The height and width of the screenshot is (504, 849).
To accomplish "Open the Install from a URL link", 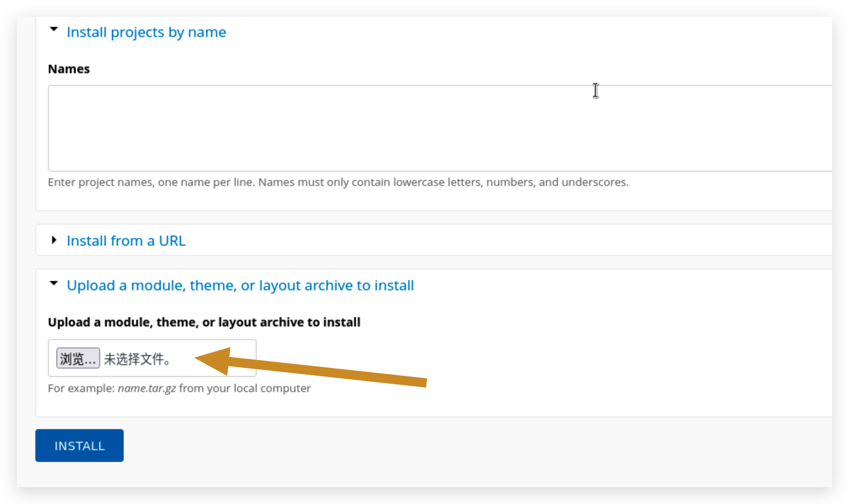I will click(126, 241).
